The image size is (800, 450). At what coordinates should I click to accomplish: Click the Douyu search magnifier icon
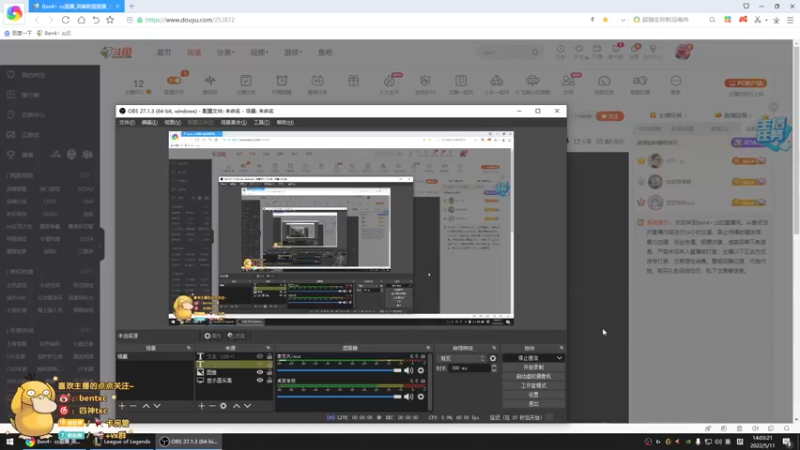(535, 52)
